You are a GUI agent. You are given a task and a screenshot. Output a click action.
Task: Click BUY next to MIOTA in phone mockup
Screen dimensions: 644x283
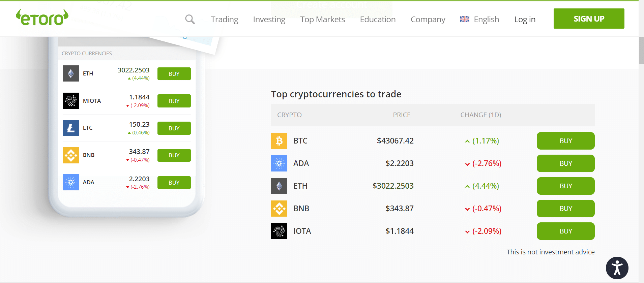point(174,101)
